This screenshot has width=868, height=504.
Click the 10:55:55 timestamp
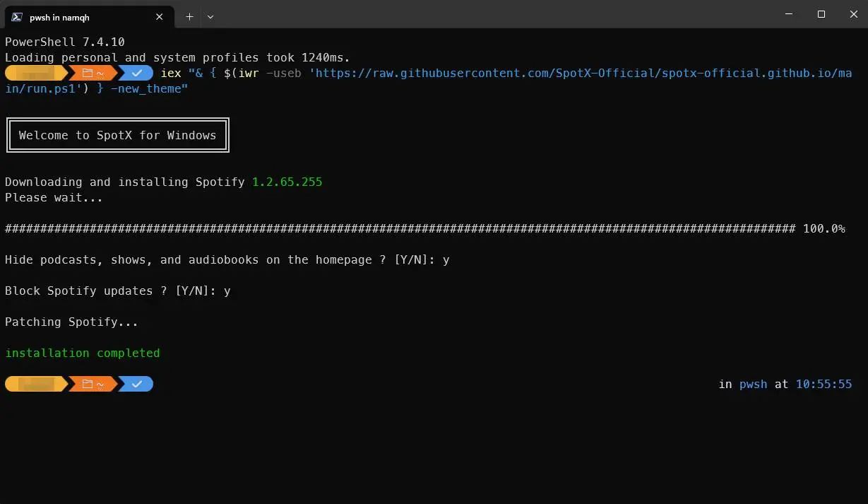824,385
